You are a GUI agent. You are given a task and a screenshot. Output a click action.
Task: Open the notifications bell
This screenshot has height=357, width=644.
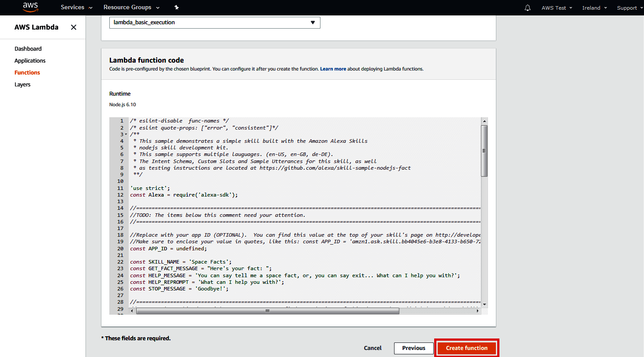(x=527, y=7)
